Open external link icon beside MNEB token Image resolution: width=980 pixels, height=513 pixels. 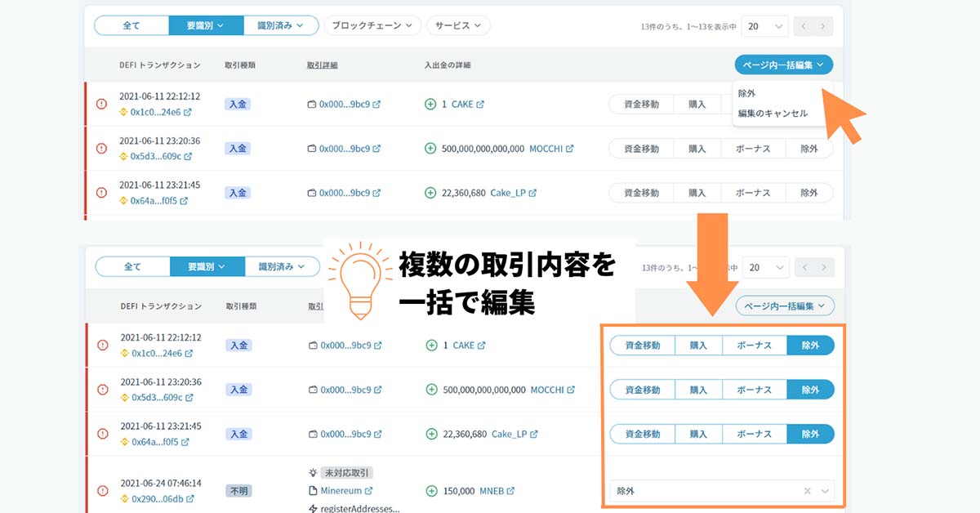(510, 491)
